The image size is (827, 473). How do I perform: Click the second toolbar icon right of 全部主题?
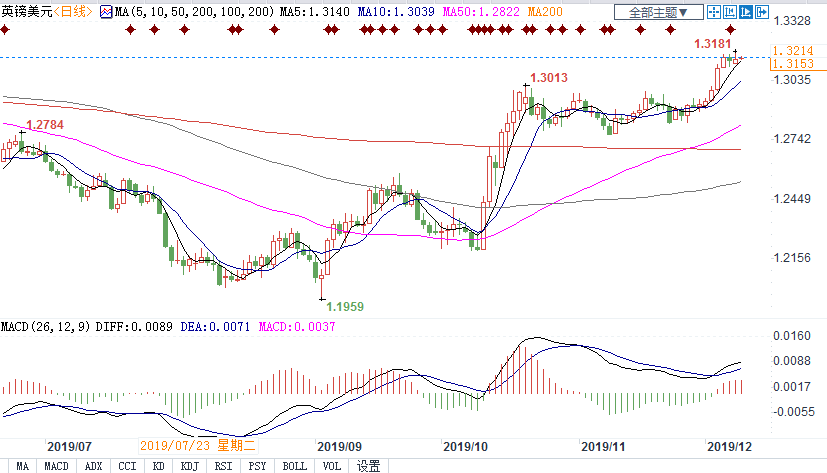click(x=725, y=12)
